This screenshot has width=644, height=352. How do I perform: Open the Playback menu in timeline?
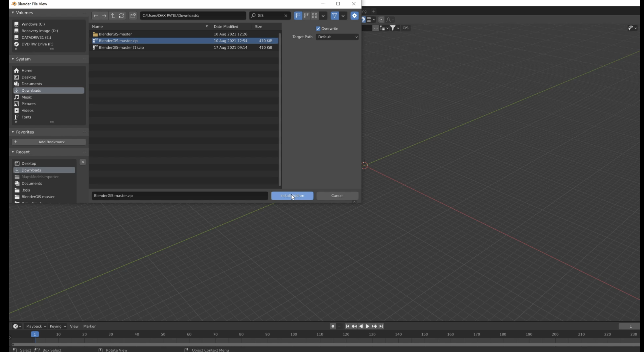tap(36, 326)
